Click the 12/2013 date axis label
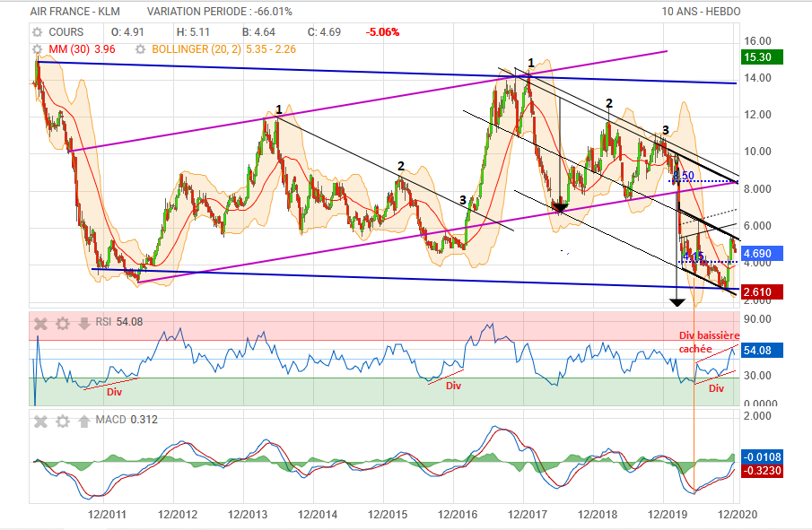This screenshot has height=530, width=812. pos(248,515)
